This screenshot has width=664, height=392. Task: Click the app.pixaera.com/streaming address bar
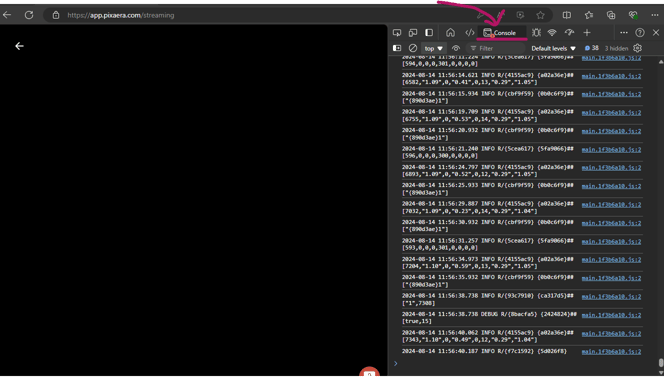pyautogui.click(x=121, y=15)
